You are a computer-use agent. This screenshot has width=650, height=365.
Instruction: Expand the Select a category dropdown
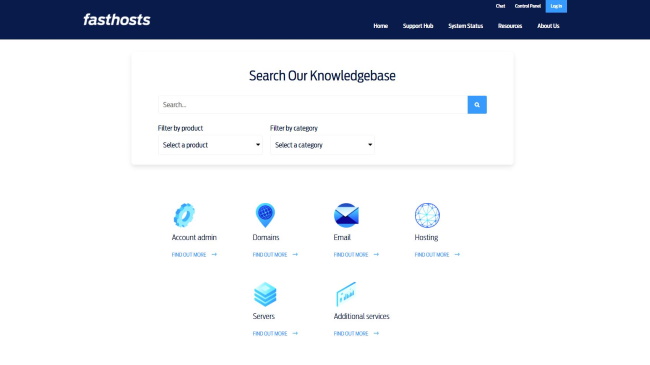pos(323,145)
